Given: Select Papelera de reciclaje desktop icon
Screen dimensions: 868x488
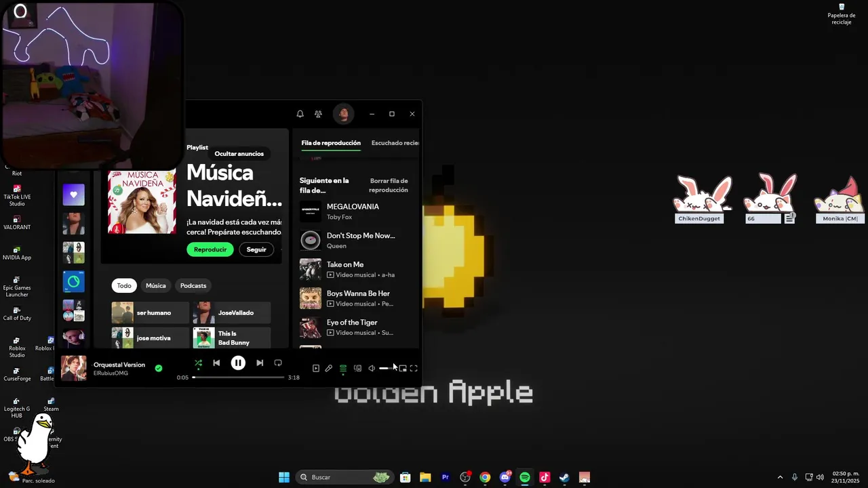Looking at the screenshot, I should click(x=842, y=14).
